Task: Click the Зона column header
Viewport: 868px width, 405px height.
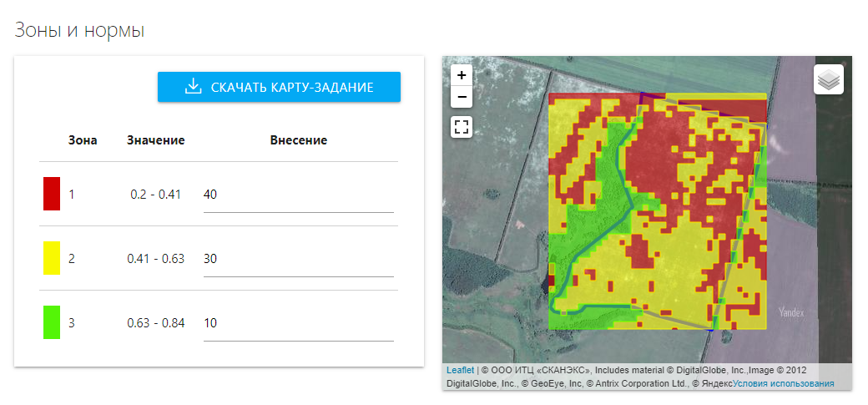Action: point(83,140)
